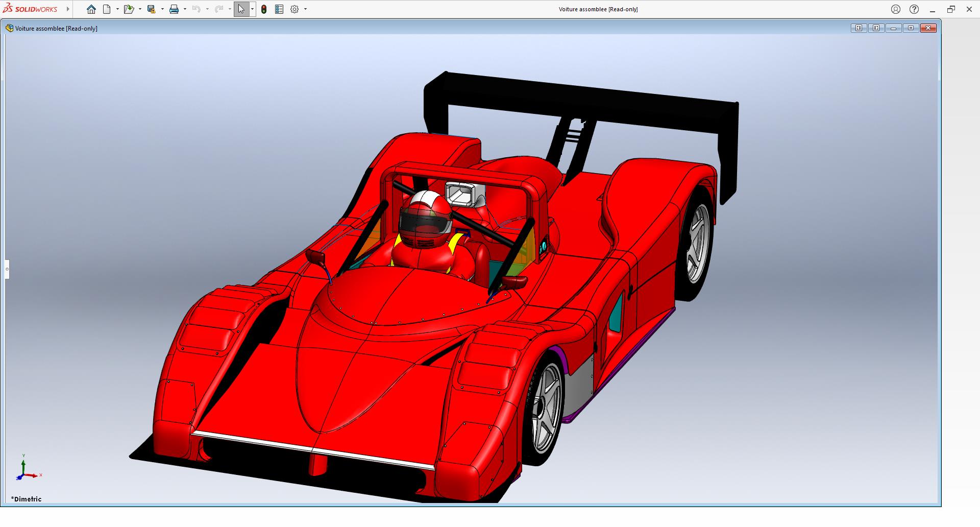Create a new document
This screenshot has width=980, height=527.
pyautogui.click(x=107, y=9)
